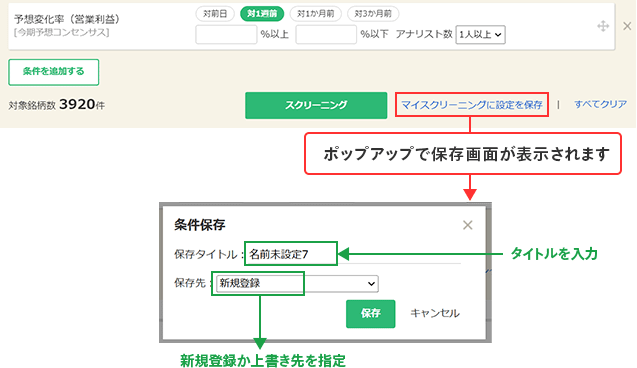Select the 対1か月前 comparison option
Screen dimensions: 637x368
[x=316, y=14]
